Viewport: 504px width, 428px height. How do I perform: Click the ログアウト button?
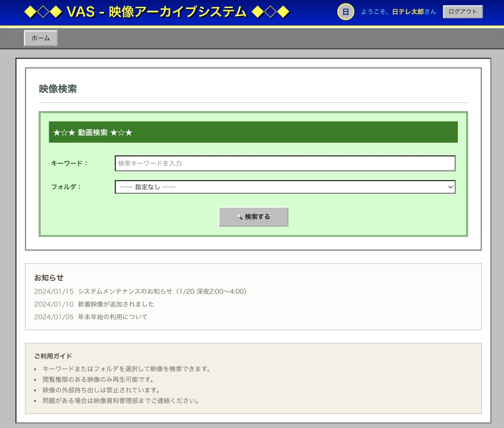pyautogui.click(x=462, y=12)
